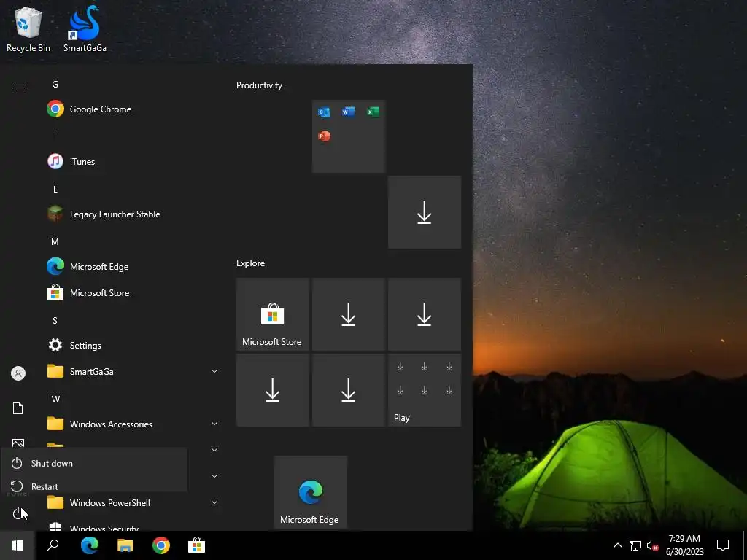Expand the Windows Accessories chevron
The height and width of the screenshot is (560, 747).
(x=214, y=424)
